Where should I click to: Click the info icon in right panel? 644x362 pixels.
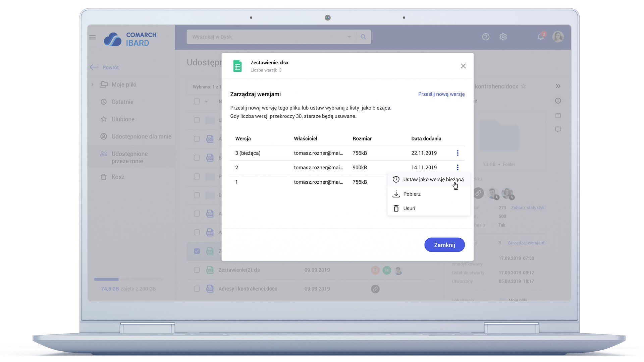click(x=558, y=101)
